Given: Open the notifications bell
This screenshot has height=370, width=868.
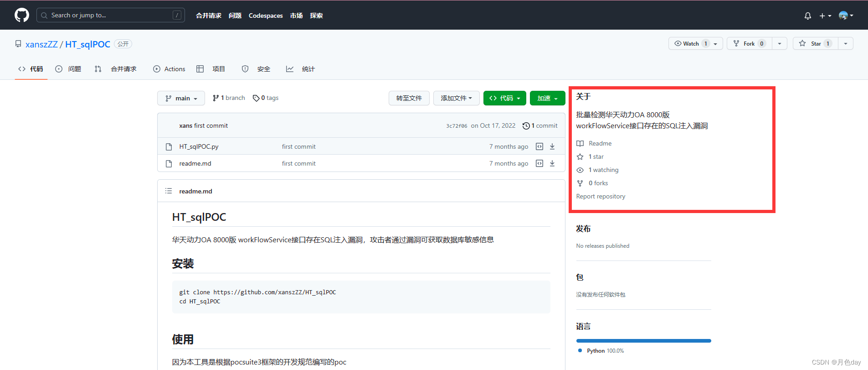Looking at the screenshot, I should click(x=808, y=16).
